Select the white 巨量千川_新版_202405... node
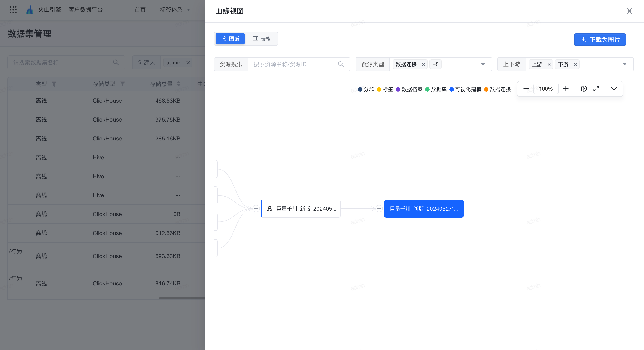Screen dimensions: 644x350 300,209
